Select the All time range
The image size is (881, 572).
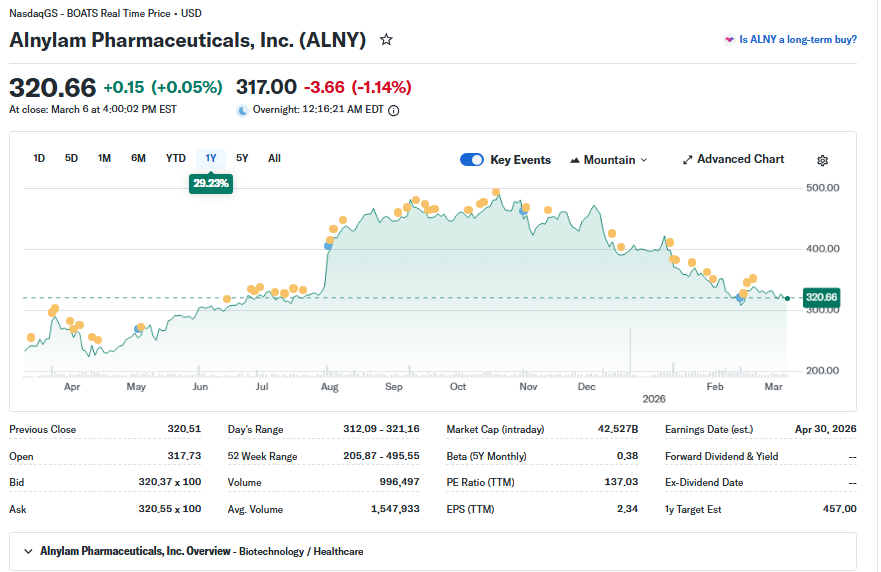(274, 158)
